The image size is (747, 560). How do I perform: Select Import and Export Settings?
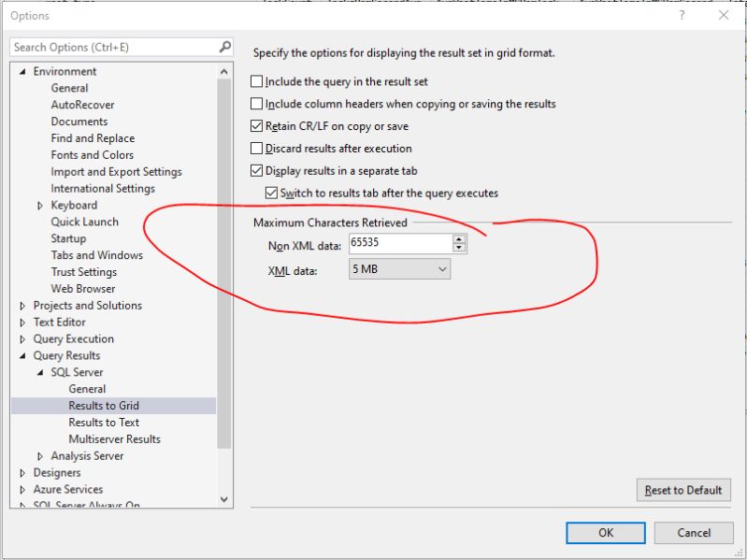click(x=116, y=172)
